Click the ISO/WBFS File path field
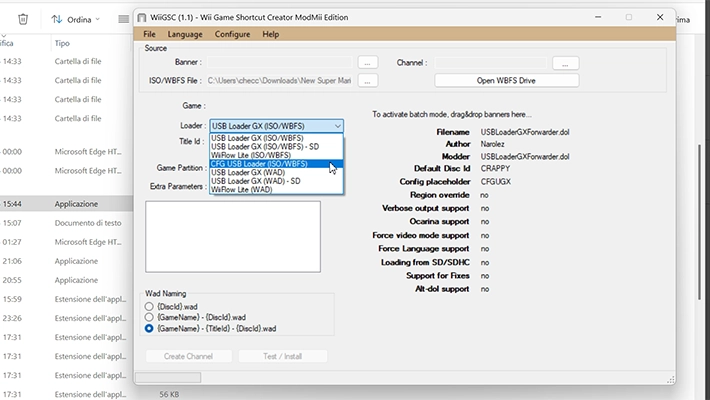 click(279, 81)
